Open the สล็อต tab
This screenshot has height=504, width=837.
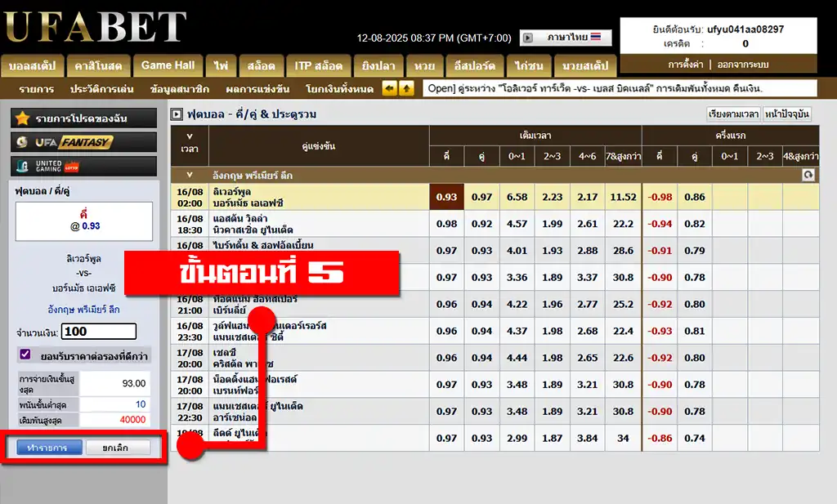click(x=261, y=65)
